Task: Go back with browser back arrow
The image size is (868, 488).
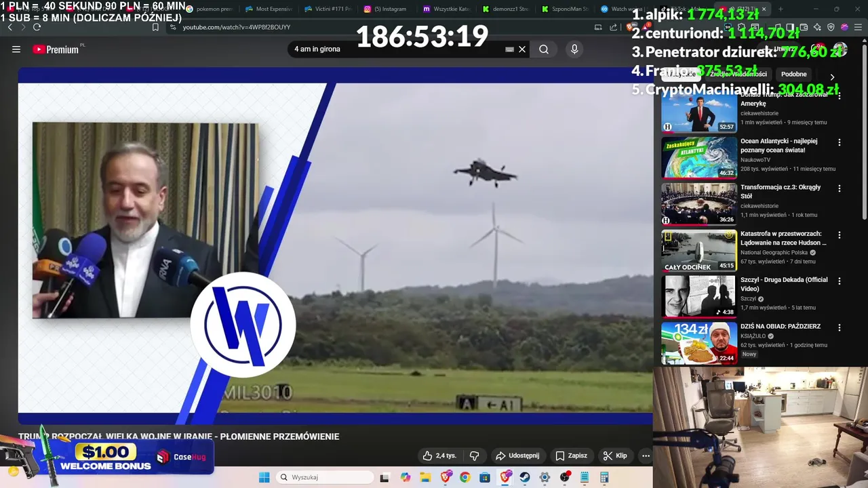Action: click(10, 27)
